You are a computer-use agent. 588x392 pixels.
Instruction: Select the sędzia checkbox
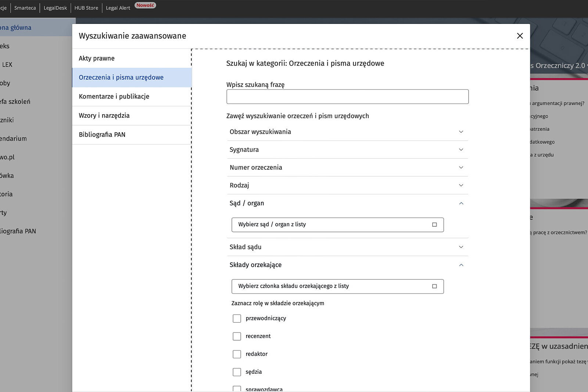point(237,372)
